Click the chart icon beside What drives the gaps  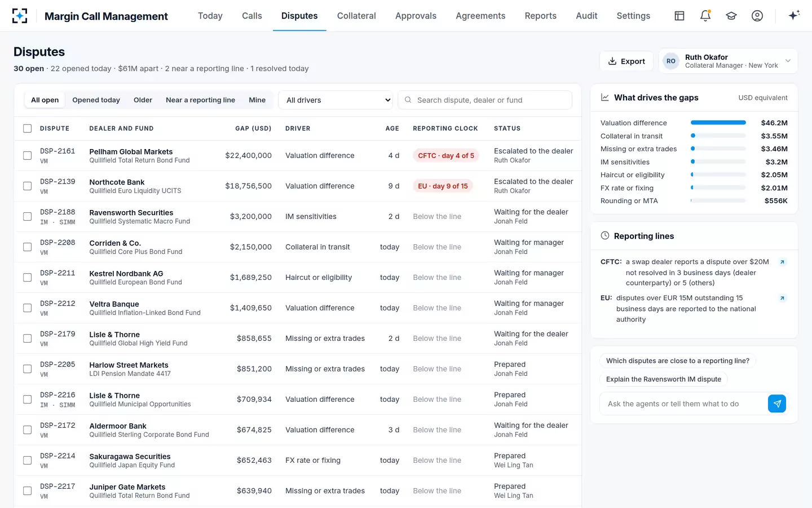(x=605, y=98)
